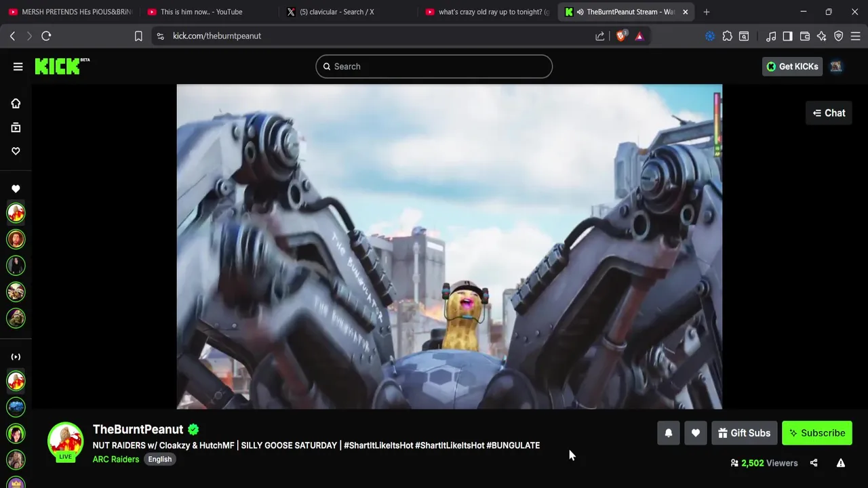
Task: Click the share icon in the address bar
Action: tap(600, 36)
